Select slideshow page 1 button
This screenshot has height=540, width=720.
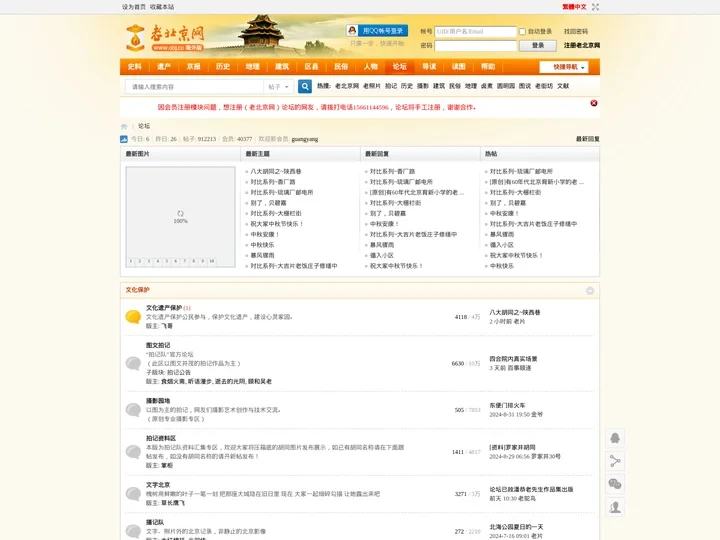click(131, 261)
